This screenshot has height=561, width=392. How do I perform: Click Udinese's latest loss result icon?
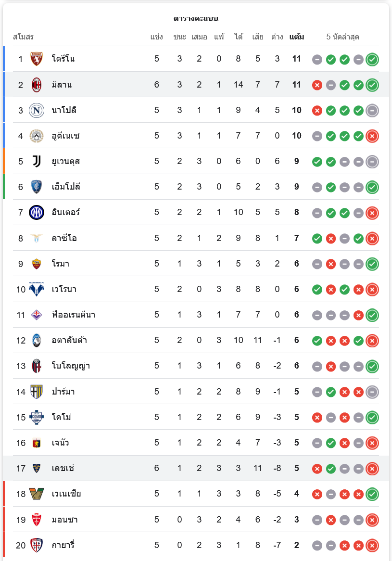coord(372,136)
